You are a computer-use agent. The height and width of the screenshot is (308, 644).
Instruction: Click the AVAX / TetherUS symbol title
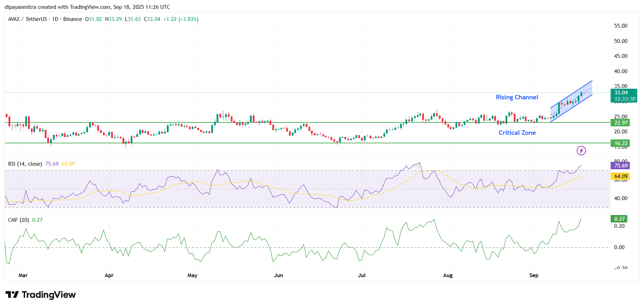coord(27,19)
